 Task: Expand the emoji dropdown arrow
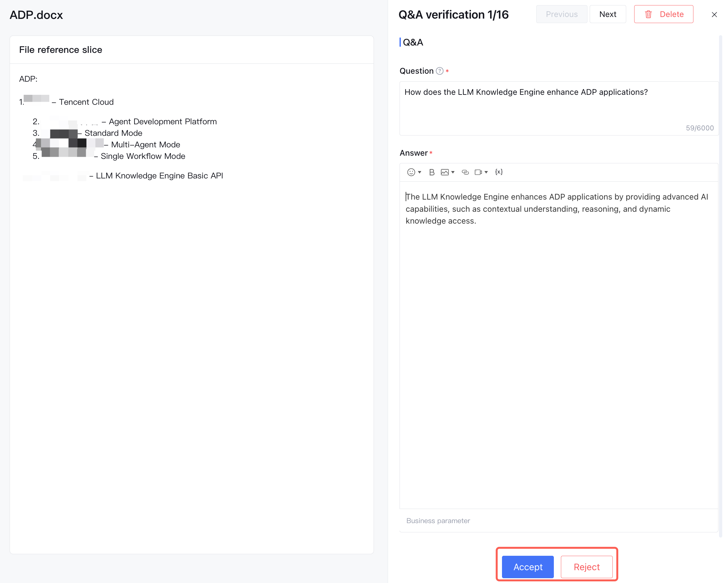click(419, 172)
